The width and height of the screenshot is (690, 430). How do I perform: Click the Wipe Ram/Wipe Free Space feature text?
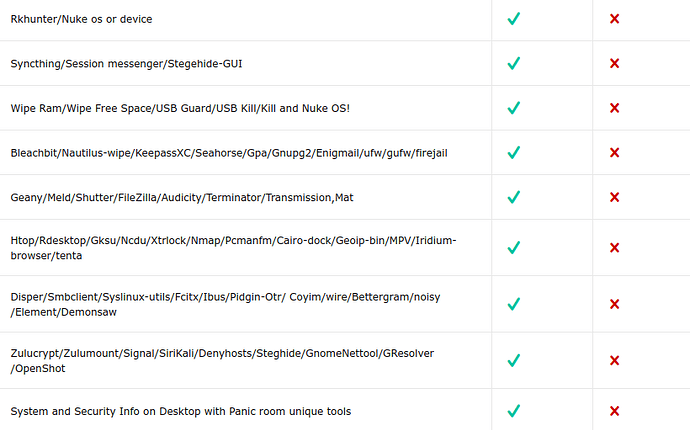[180, 108]
